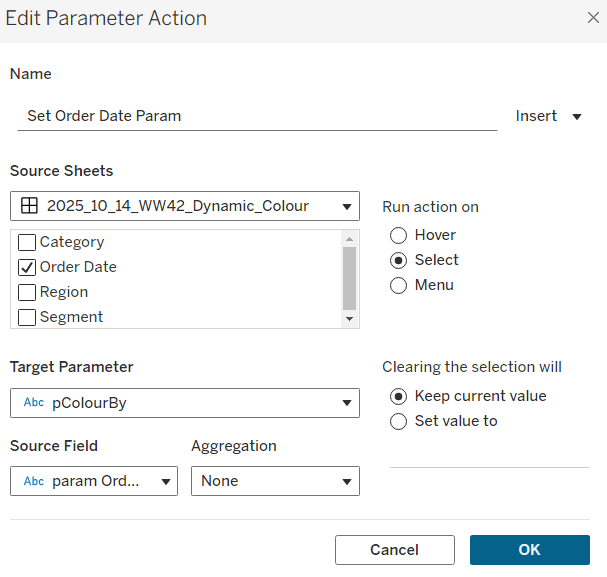Open the Insert dropdown menu

[548, 116]
